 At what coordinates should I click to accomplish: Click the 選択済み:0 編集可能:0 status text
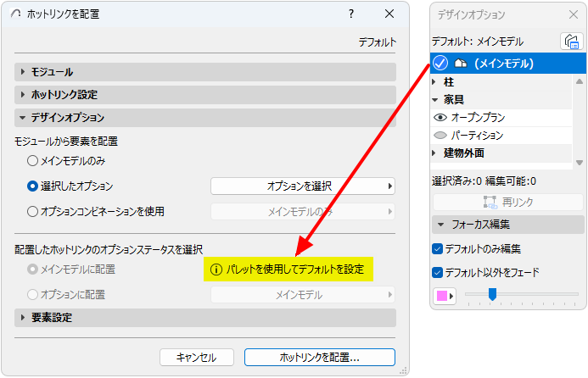(x=484, y=181)
